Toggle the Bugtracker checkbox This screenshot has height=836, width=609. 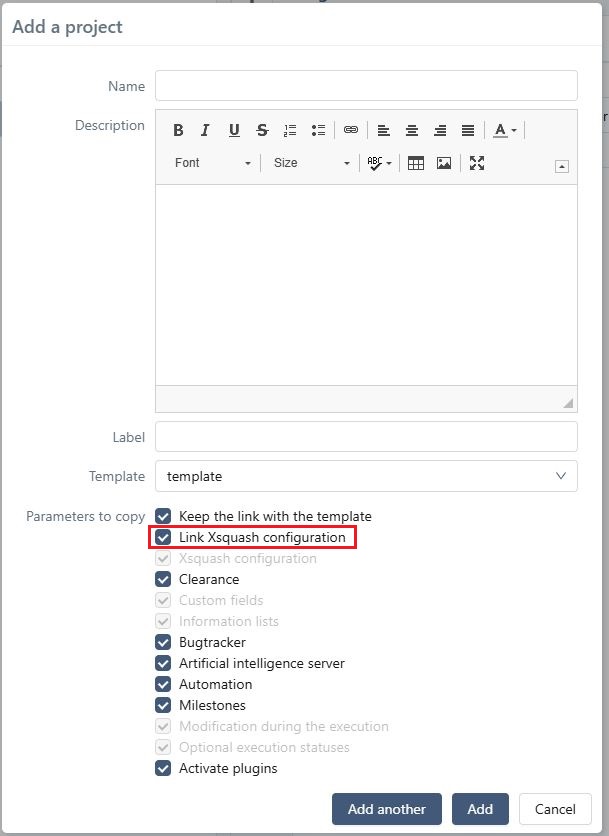tap(163, 642)
